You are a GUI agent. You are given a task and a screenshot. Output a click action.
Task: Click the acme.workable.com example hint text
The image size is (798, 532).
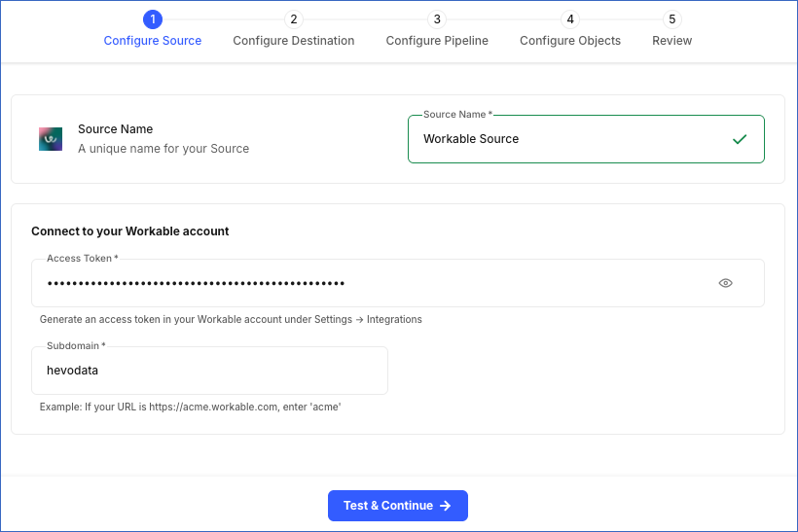191,407
